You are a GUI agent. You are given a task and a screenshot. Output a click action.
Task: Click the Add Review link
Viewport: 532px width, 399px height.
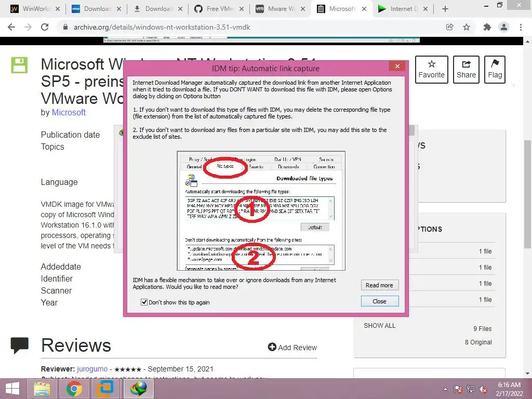point(292,347)
